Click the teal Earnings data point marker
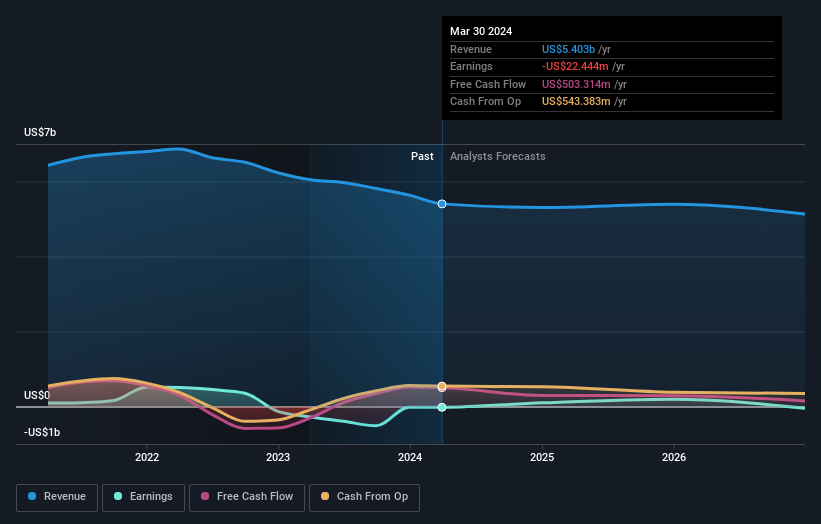 [442, 407]
